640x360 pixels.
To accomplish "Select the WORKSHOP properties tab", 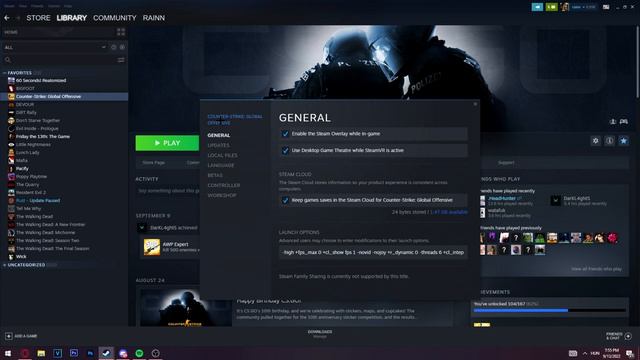I will tap(222, 196).
